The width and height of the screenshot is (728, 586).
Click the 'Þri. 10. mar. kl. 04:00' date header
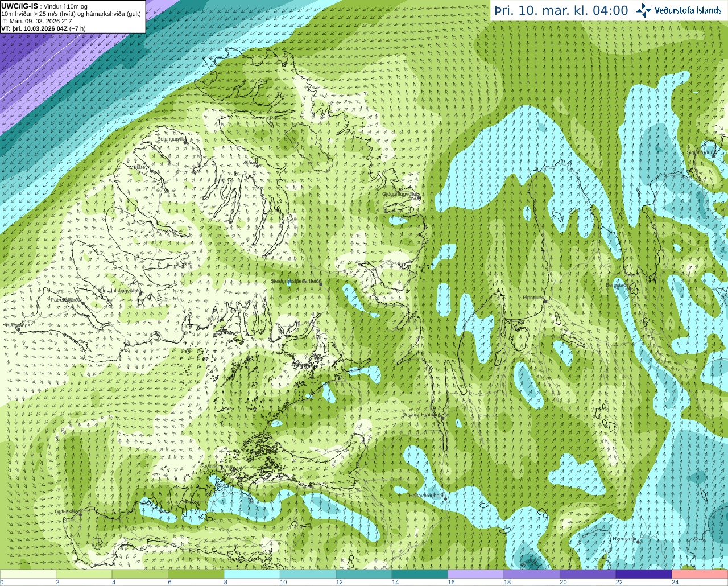click(561, 11)
